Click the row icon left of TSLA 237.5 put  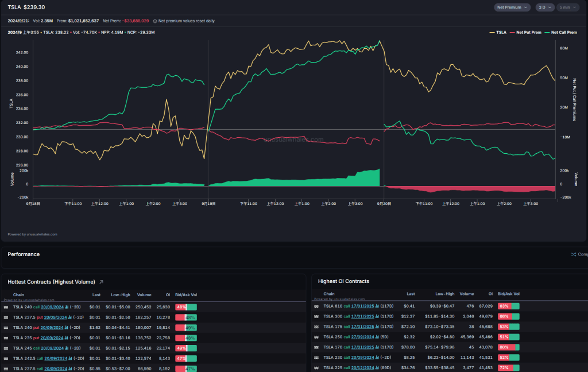pyautogui.click(x=6, y=317)
